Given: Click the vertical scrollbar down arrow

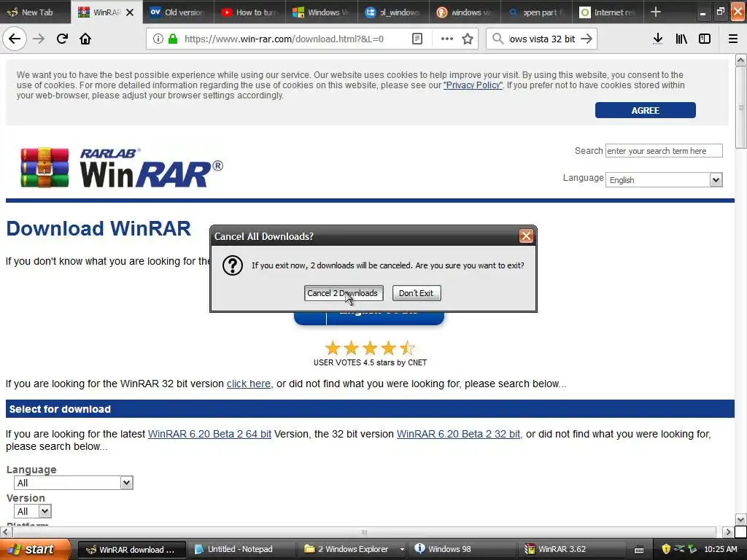Looking at the screenshot, I should coord(740,519).
